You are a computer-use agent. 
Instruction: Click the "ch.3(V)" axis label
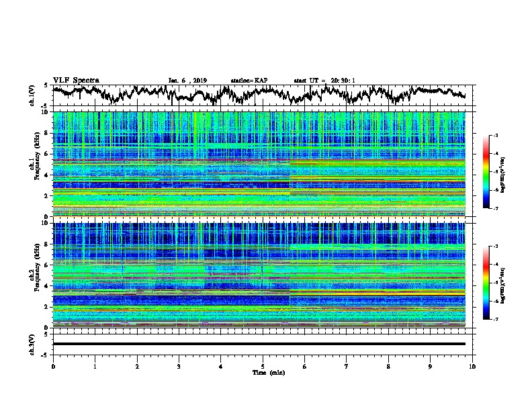pos(32,345)
